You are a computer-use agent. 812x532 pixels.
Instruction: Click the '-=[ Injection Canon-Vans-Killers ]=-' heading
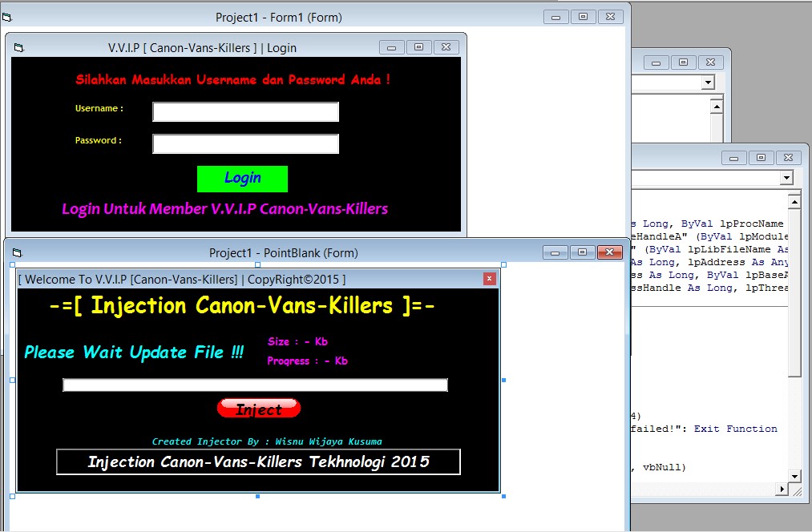coord(242,305)
